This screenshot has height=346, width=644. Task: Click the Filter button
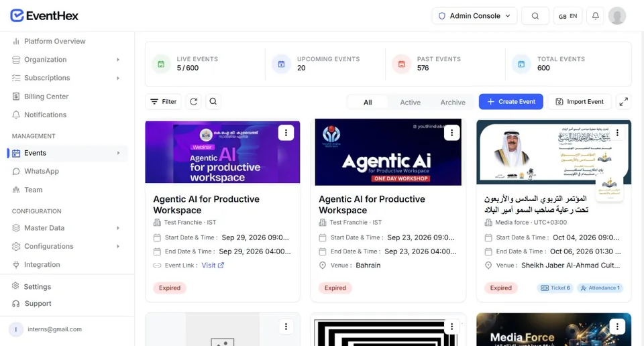[163, 101]
